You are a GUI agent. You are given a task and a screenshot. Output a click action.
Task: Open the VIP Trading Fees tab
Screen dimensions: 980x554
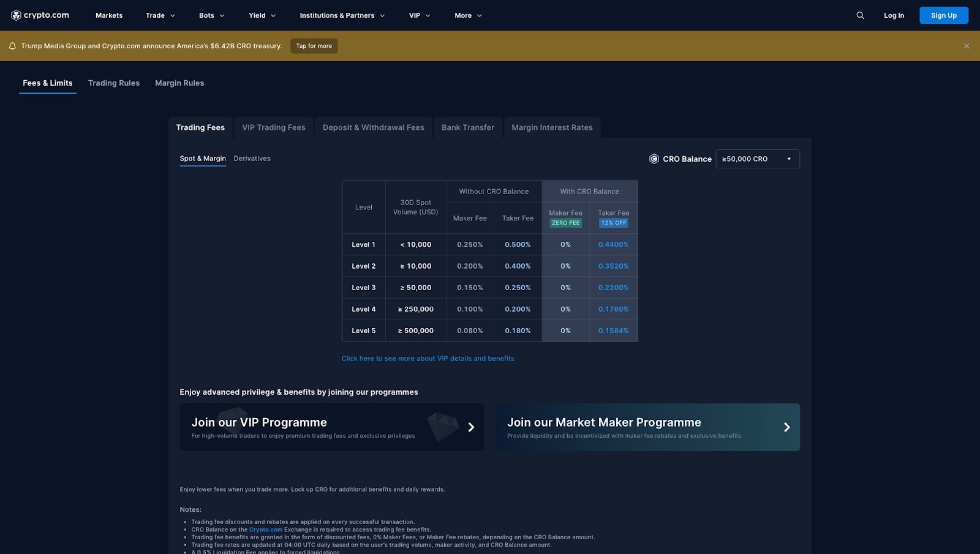click(x=273, y=127)
